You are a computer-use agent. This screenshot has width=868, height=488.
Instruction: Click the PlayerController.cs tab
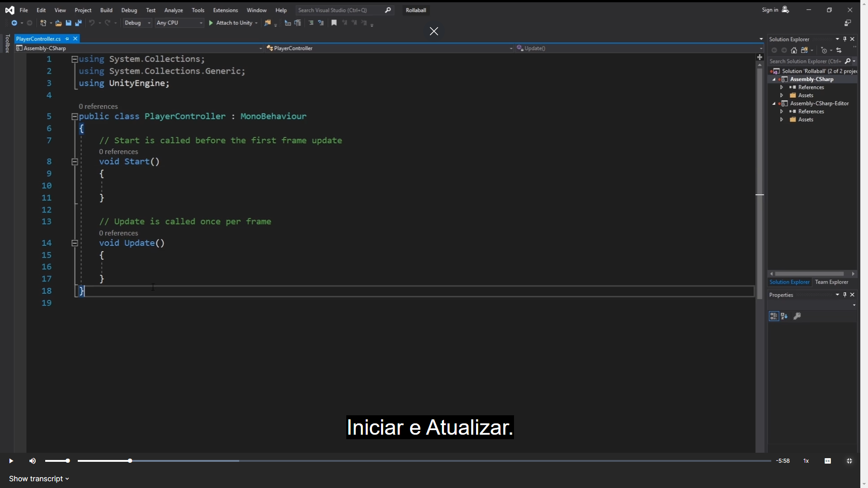pyautogui.click(x=38, y=38)
